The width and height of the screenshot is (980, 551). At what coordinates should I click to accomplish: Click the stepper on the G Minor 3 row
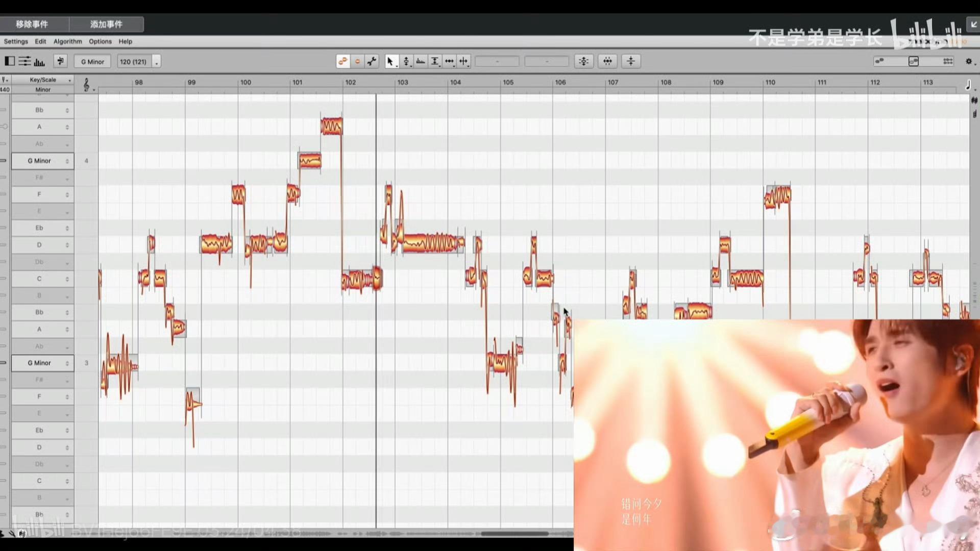point(67,363)
